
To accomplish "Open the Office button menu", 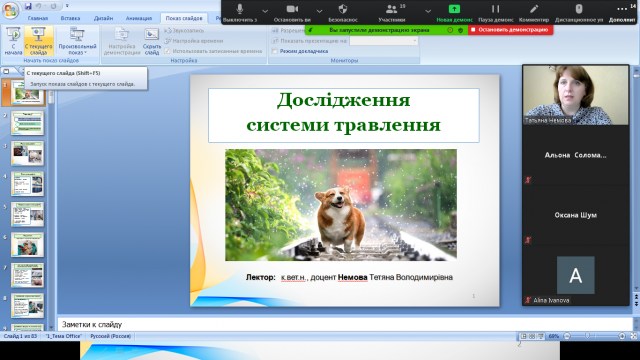I will coord(10,10).
